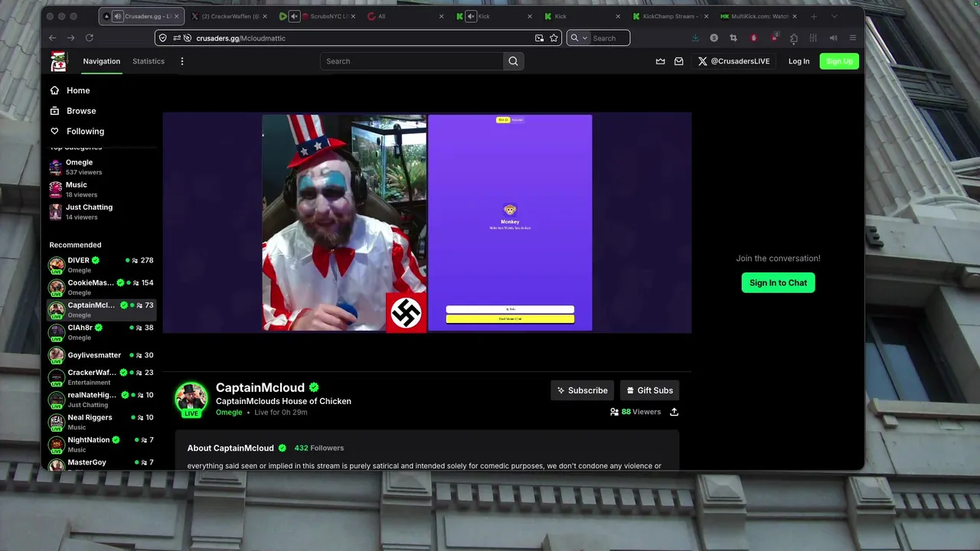Open ClAh8r channel in Recommended
Viewport: 980px width, 551px height.
click(101, 332)
